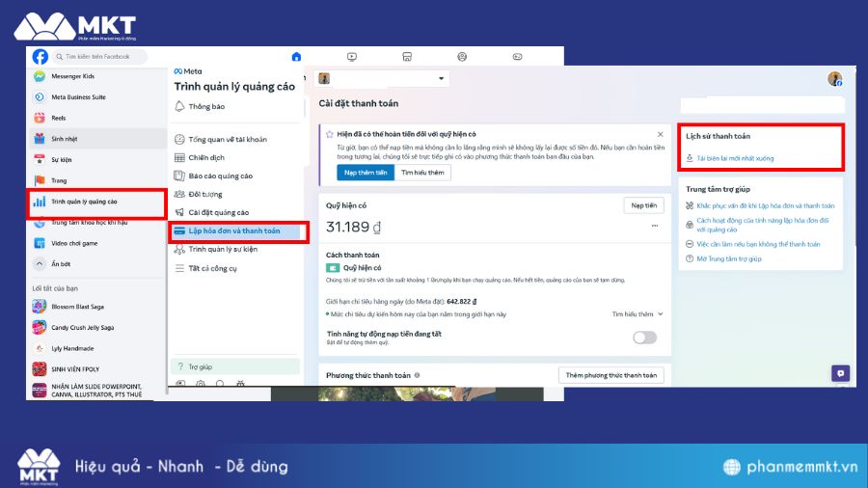Open Trình quản lý quảng cáo in sidebar

pyautogui.click(x=84, y=202)
